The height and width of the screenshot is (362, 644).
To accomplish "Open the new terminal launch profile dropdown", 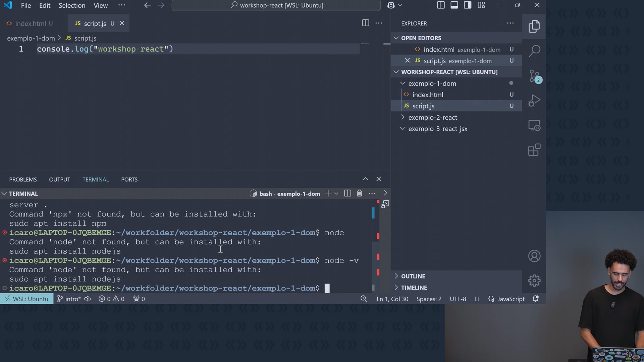I will tap(336, 193).
